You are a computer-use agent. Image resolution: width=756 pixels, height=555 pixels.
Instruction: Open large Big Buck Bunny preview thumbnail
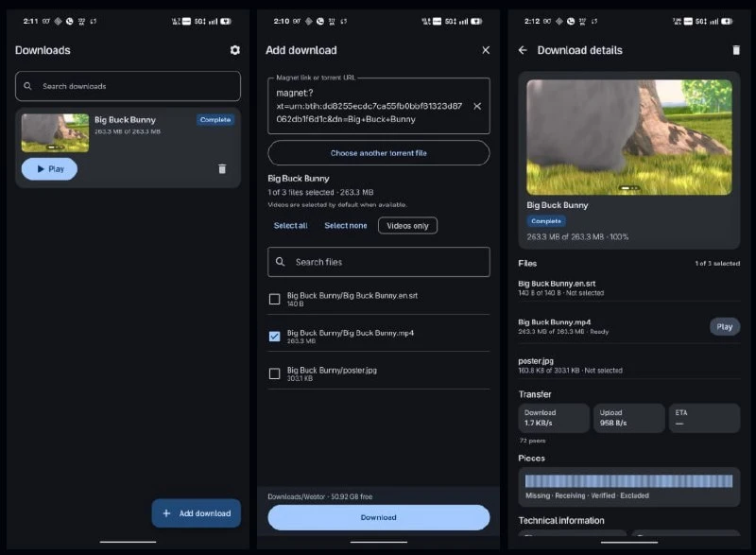(x=628, y=137)
